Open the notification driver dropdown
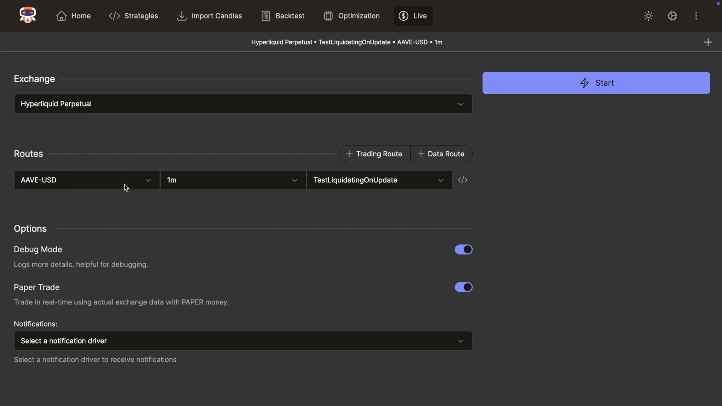 (242, 341)
